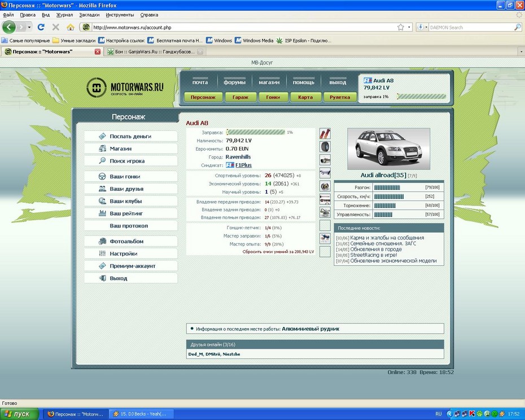Click the Home icon in the Firefox toolbar
This screenshot has height=420, width=525.
(71, 27)
